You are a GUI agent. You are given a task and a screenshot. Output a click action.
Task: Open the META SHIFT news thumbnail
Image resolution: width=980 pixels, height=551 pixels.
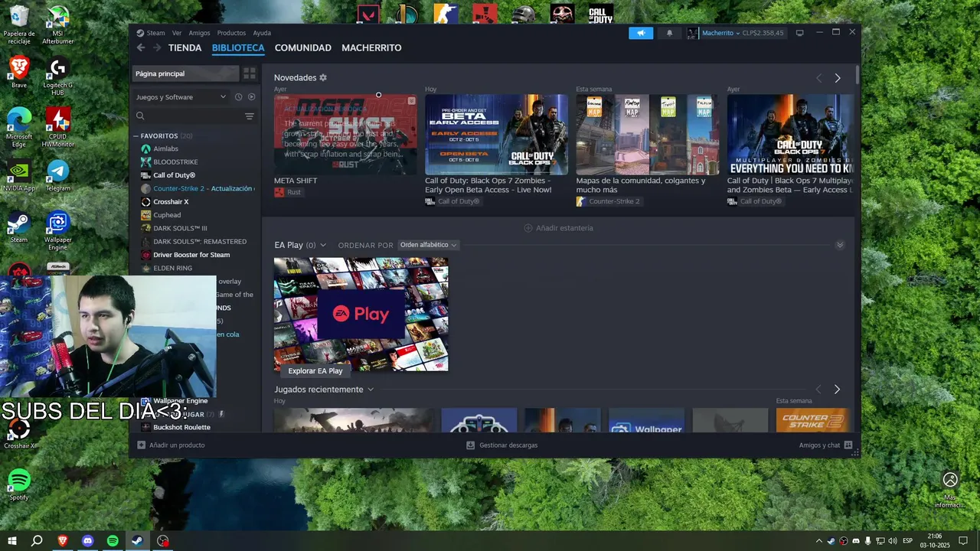click(345, 135)
